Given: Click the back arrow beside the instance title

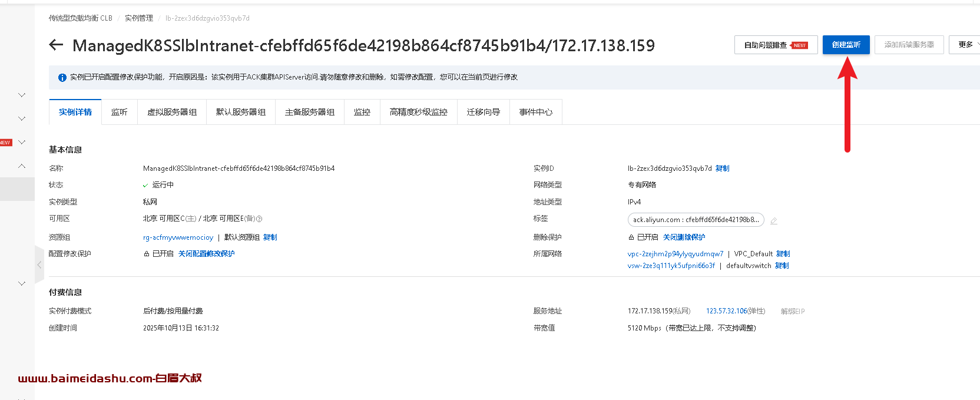Looking at the screenshot, I should pyautogui.click(x=56, y=45).
